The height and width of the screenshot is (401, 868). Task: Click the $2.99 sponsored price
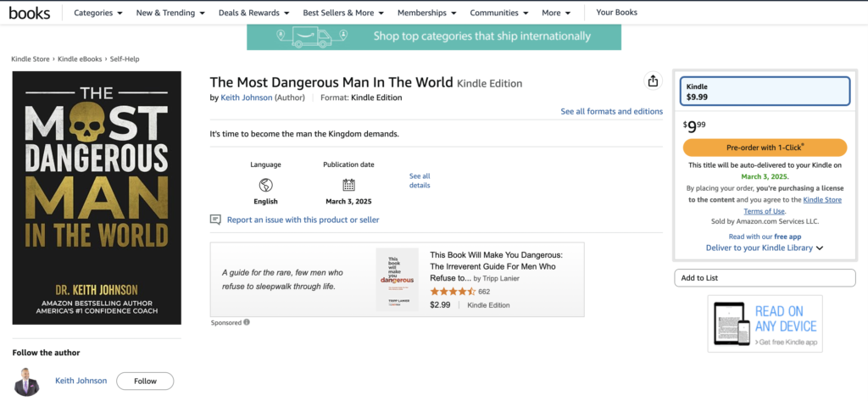(x=440, y=304)
